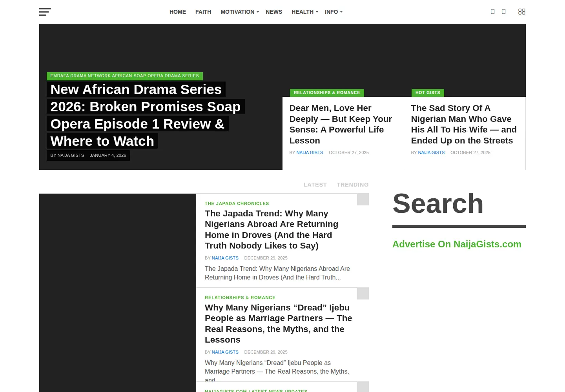
Task: Open the FAITH menu item
Action: (x=203, y=12)
